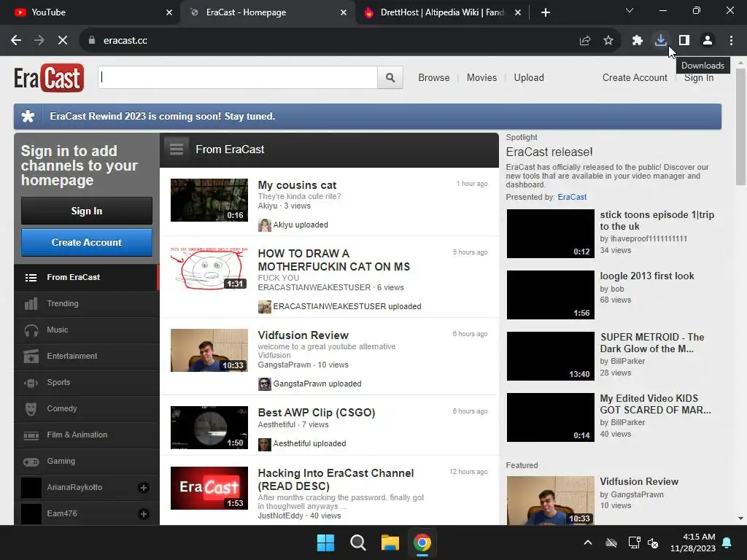Open the Movies menu item
The image size is (747, 560).
pos(481,77)
